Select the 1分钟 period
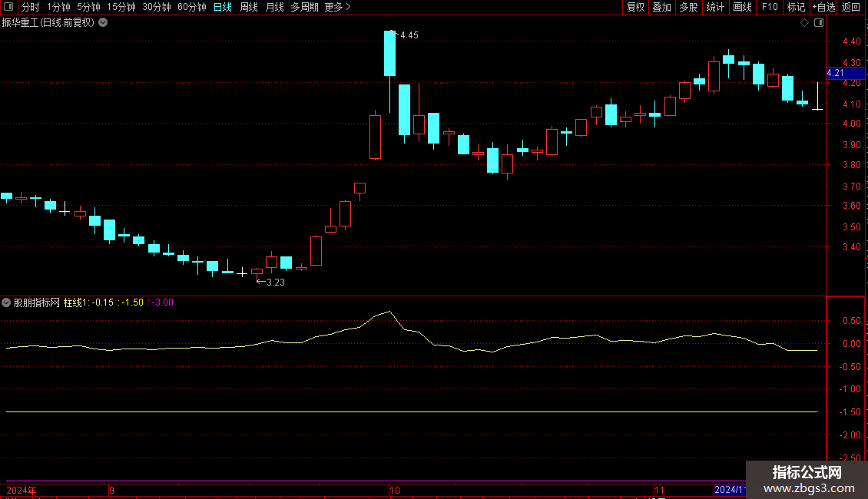 point(58,7)
